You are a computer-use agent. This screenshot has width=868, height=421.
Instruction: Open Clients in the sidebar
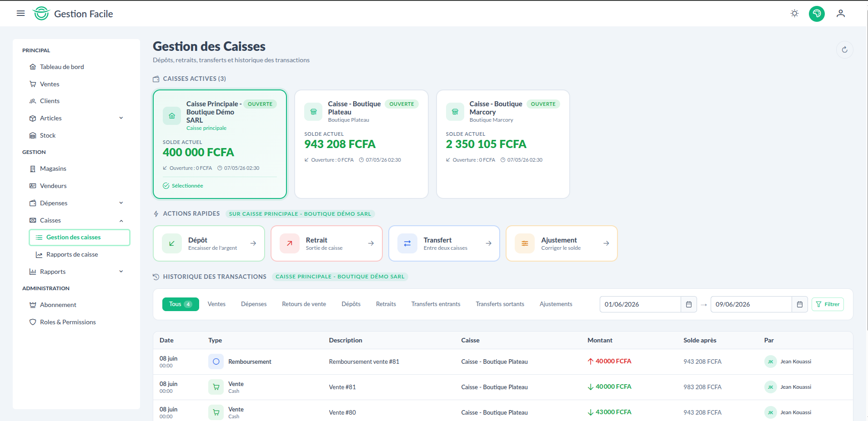pos(50,101)
